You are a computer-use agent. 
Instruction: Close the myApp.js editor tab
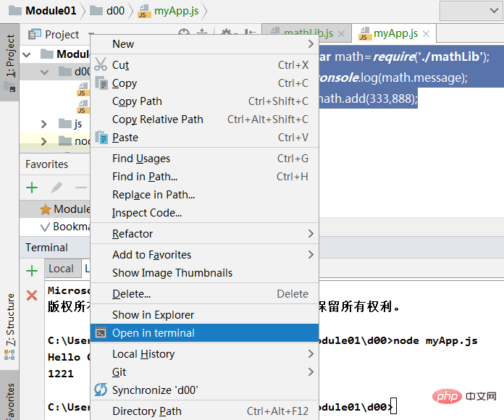coord(427,33)
